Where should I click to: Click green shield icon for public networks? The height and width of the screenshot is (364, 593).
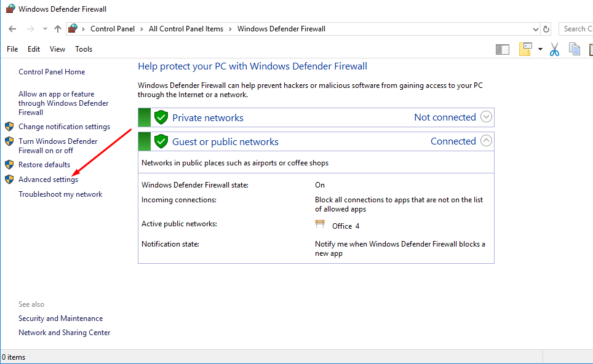click(x=161, y=141)
